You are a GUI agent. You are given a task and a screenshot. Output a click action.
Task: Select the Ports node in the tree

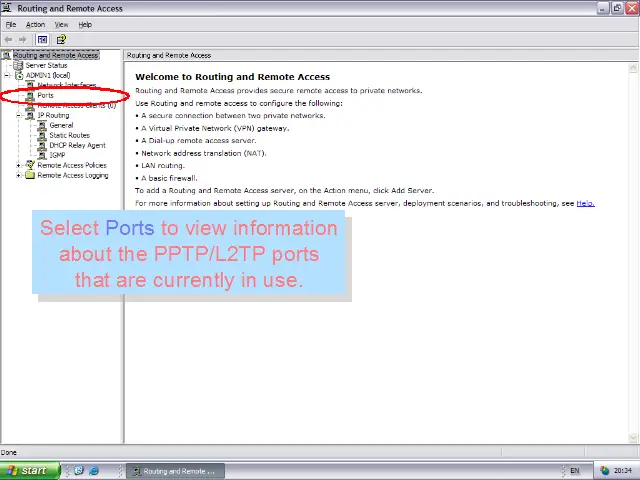pyautogui.click(x=45, y=95)
